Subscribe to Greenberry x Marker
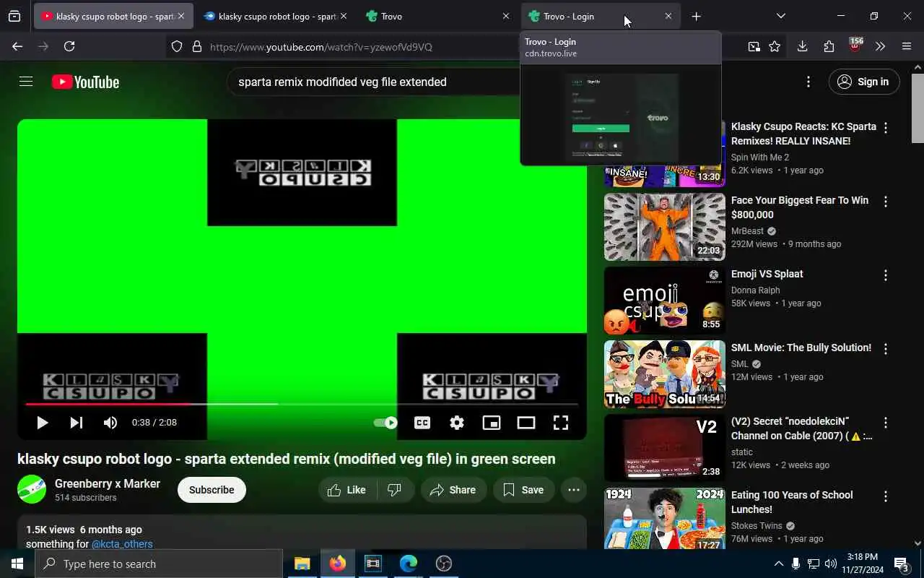 pos(212,490)
